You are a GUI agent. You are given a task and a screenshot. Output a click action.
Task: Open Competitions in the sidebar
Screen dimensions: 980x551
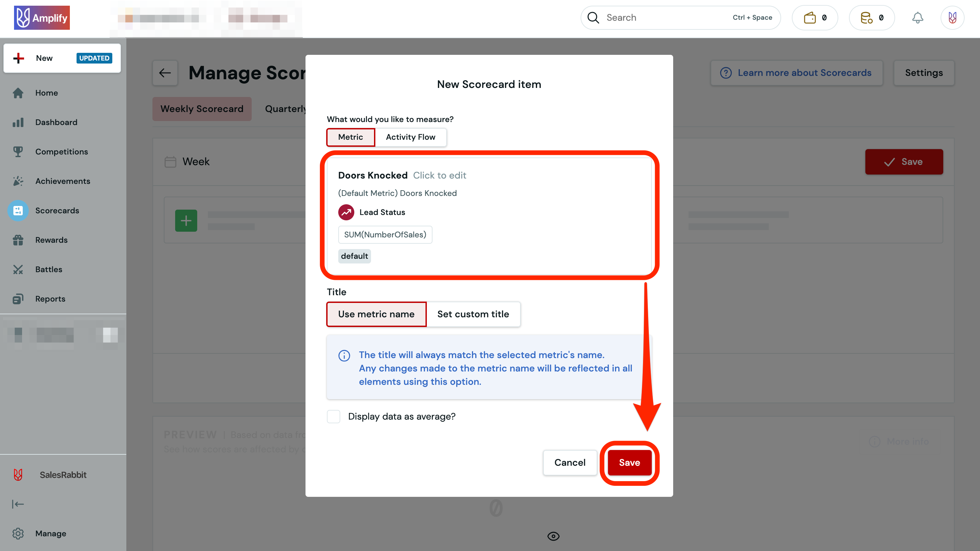click(61, 151)
